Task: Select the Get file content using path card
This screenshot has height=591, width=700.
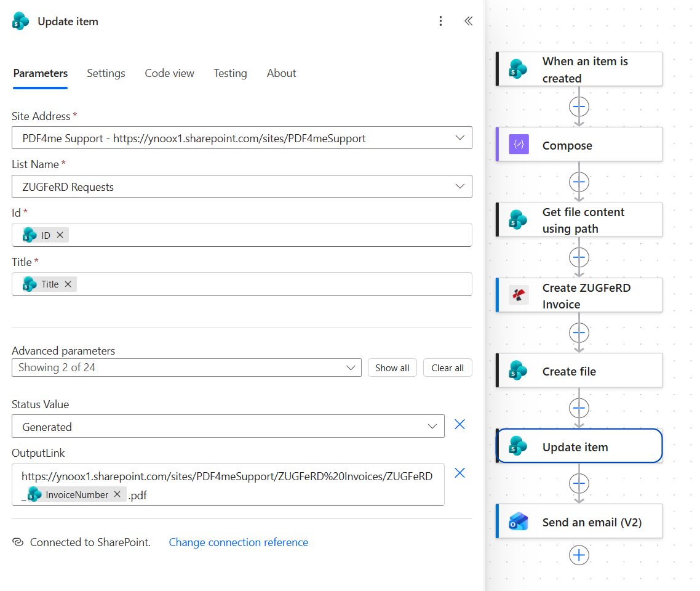Action: [x=579, y=220]
